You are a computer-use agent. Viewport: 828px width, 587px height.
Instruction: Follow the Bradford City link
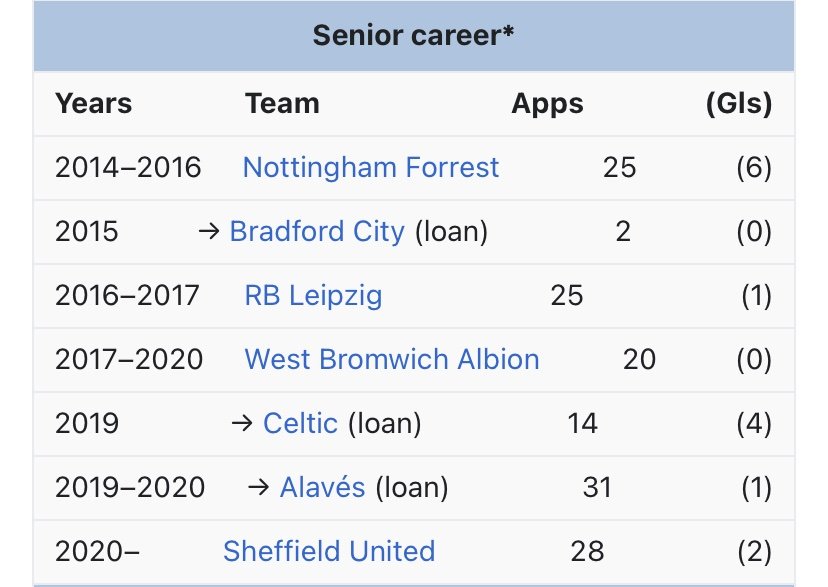[317, 231]
